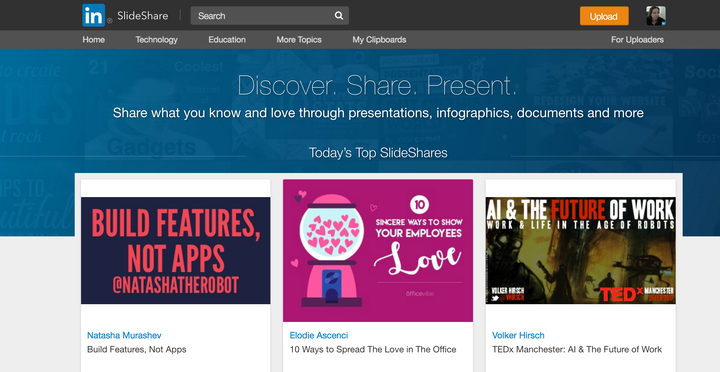This screenshot has height=372, width=720.
Task: Go to the Home tab
Action: pos(94,39)
